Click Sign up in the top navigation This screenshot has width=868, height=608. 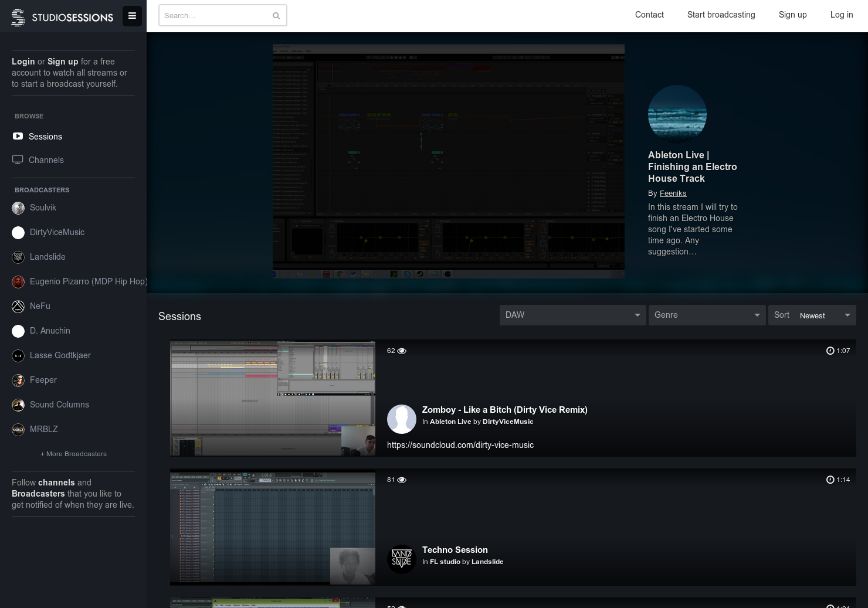tap(792, 15)
